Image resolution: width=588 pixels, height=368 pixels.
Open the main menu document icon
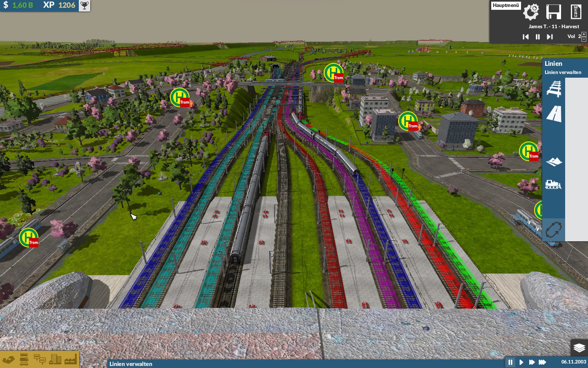pyautogui.click(x=575, y=12)
